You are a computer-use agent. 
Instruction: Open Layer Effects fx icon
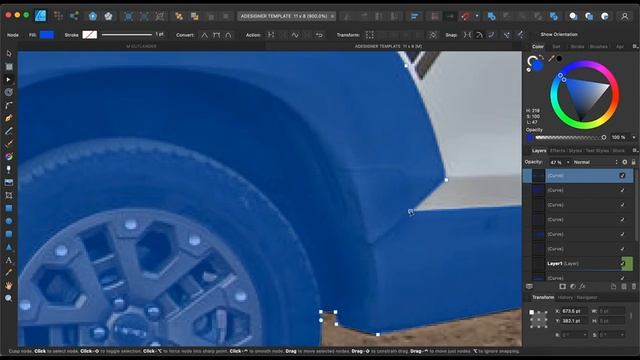tap(582, 287)
